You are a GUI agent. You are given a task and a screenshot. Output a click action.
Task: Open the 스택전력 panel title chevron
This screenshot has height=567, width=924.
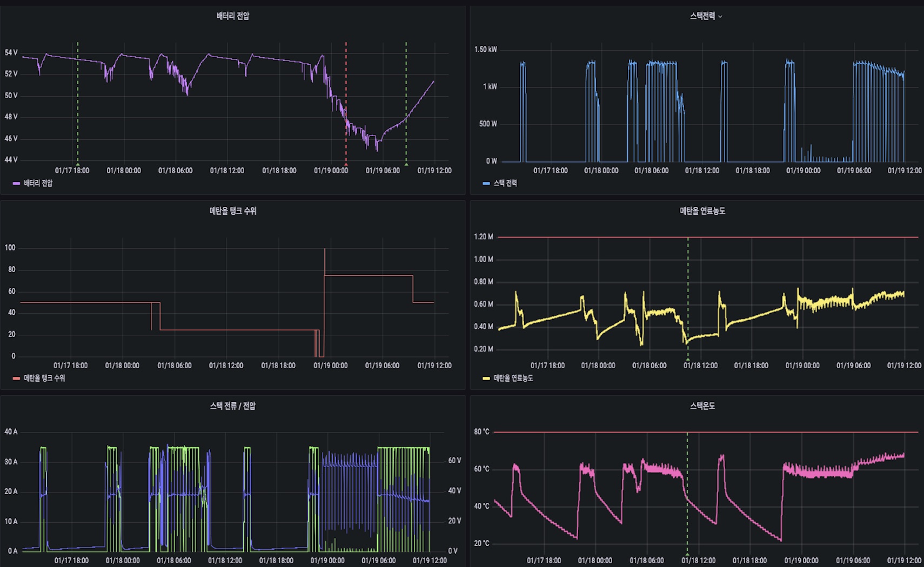click(x=720, y=17)
